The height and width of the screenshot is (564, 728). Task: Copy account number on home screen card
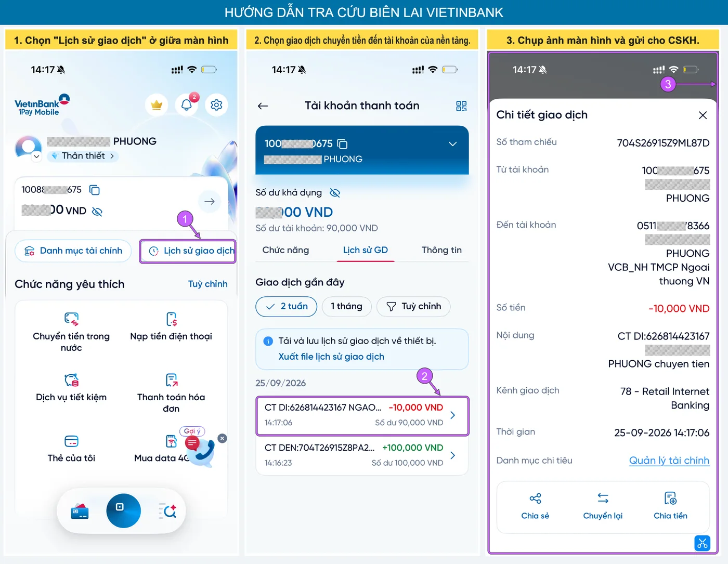(95, 190)
